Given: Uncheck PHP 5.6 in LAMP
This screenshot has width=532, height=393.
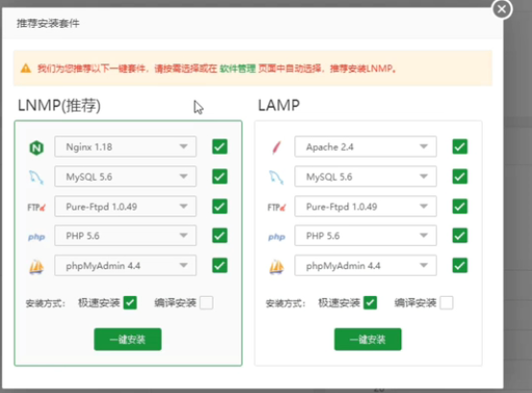Looking at the screenshot, I should click(x=460, y=235).
